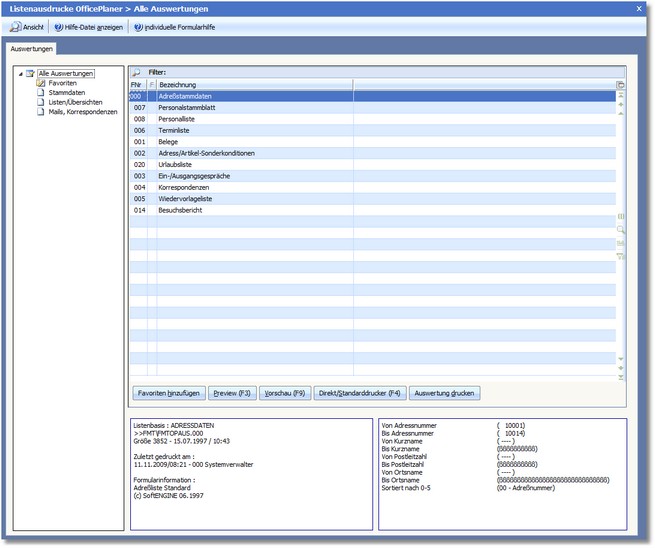Click the Ansicht toolbar icon
Image resolution: width=655 pixels, height=548 pixels.
click(x=16, y=27)
